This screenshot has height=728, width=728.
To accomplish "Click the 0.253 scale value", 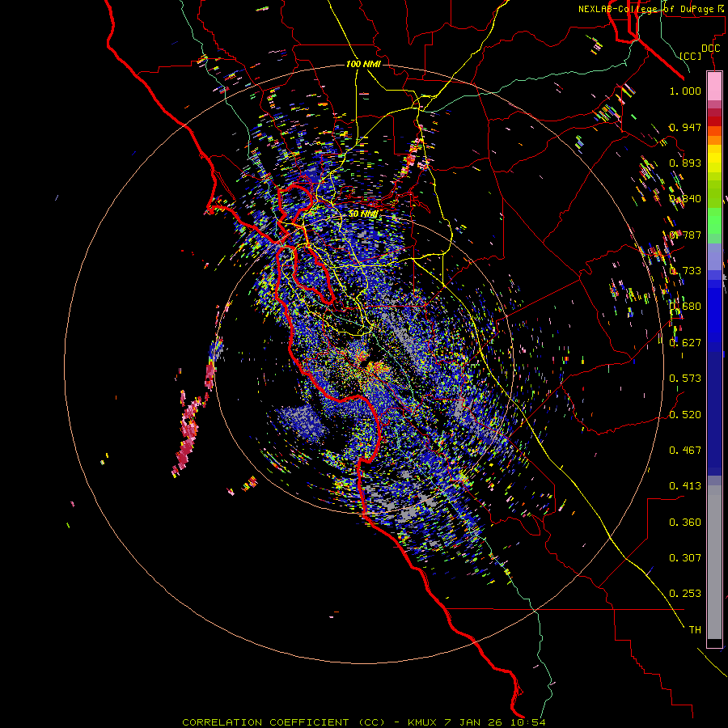I will 685,594.
